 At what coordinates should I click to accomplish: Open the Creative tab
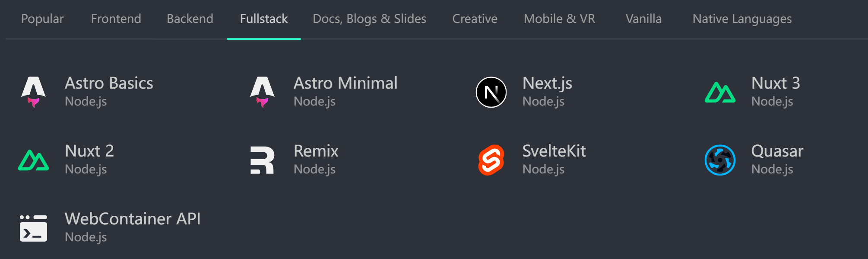(475, 19)
